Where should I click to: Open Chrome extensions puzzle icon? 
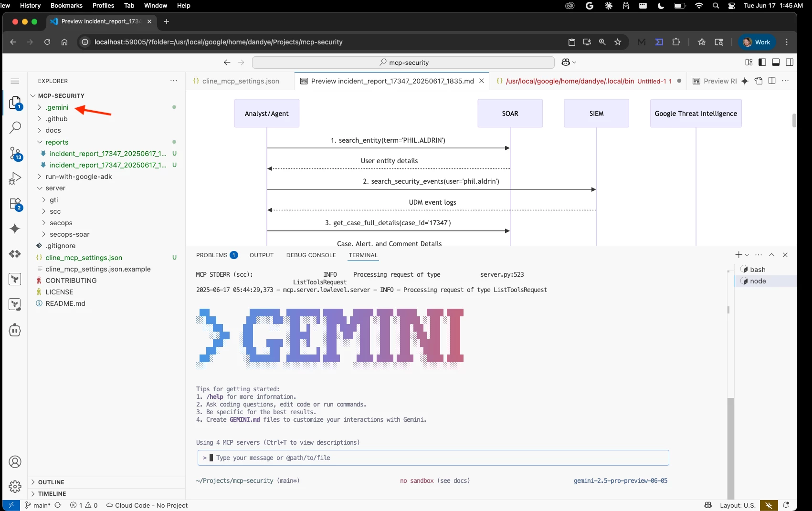(x=676, y=42)
